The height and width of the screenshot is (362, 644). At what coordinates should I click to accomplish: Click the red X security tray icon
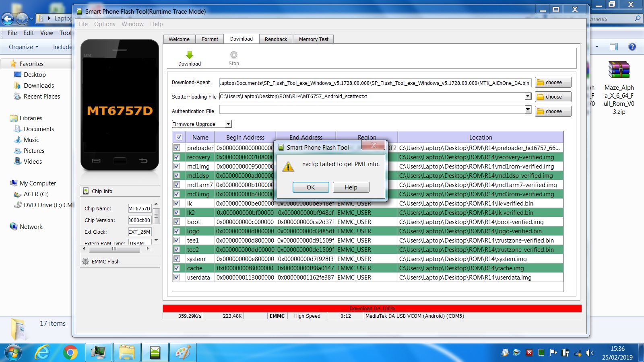click(x=529, y=353)
